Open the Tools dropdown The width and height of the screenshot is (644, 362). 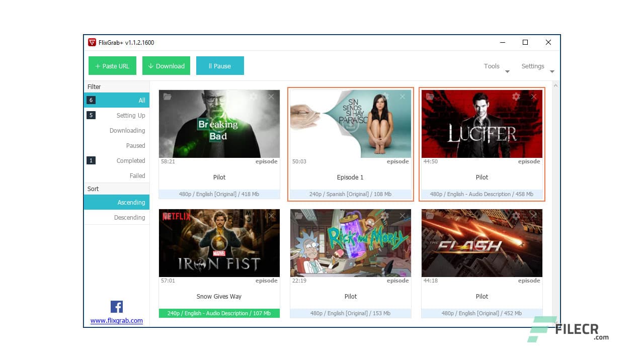coord(492,66)
